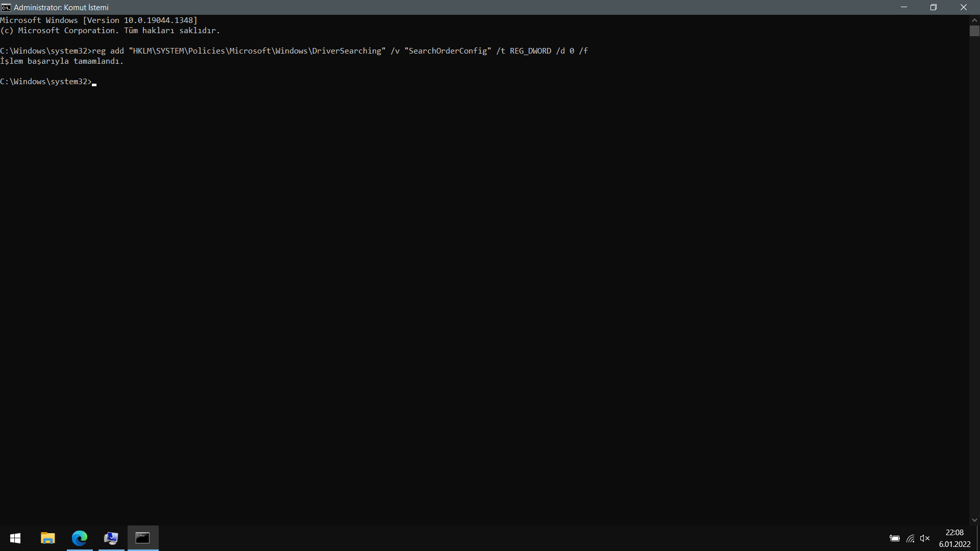Switch to Microsoft Edge on the taskbar
Viewport: 980px width, 551px height.
(x=80, y=538)
